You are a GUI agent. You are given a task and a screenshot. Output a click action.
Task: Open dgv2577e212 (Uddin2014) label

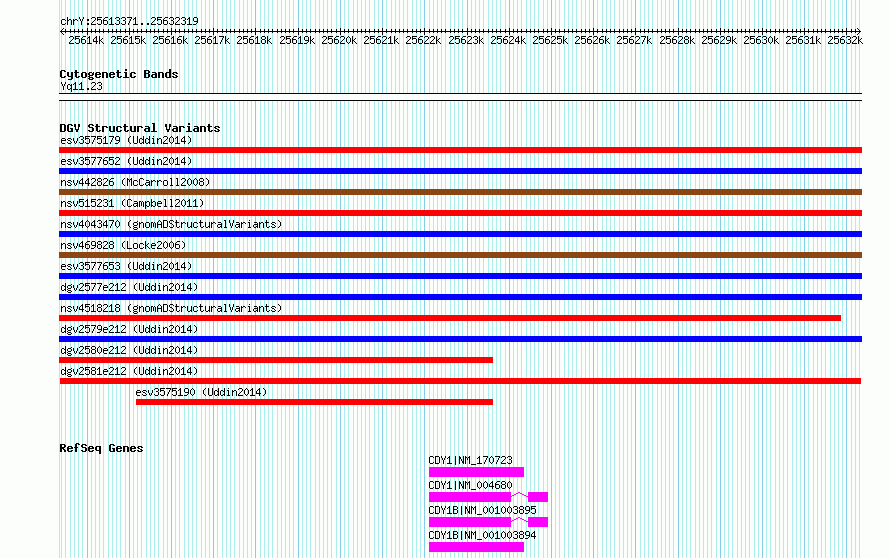[129, 287]
